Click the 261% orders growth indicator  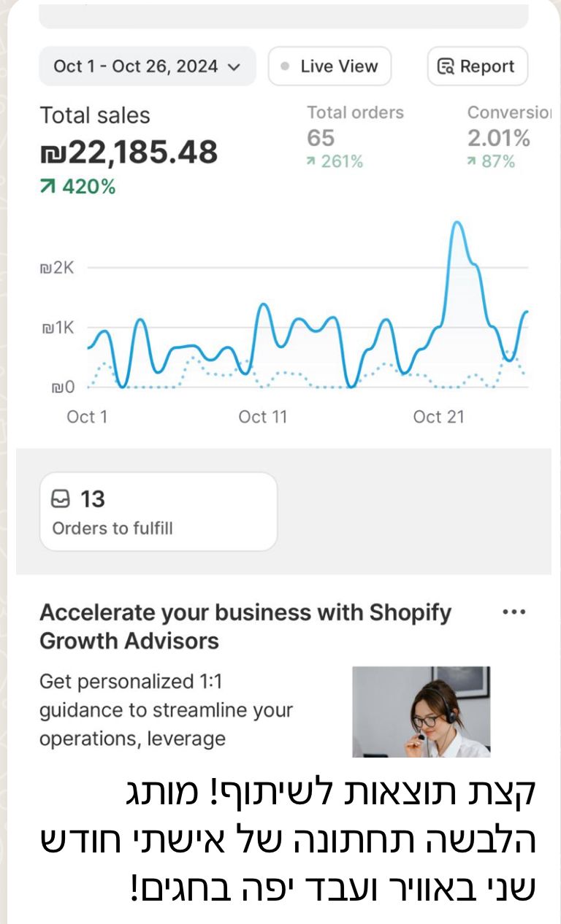coord(335,161)
